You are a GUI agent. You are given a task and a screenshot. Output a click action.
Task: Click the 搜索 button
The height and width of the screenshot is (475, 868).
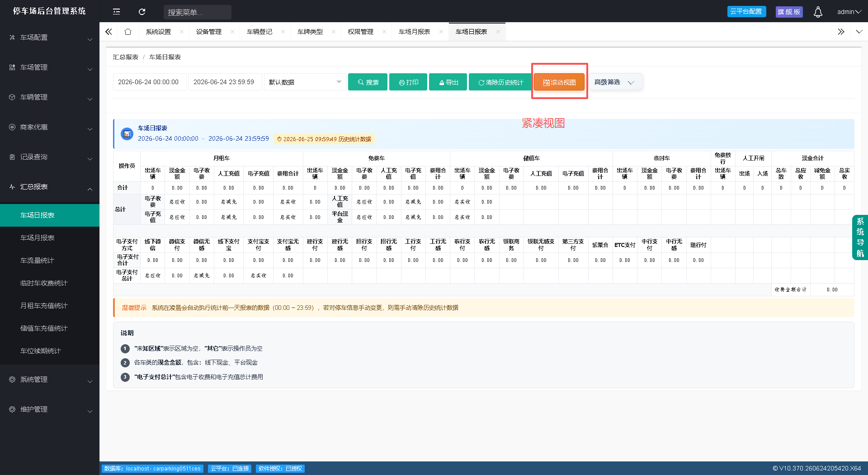coord(368,82)
